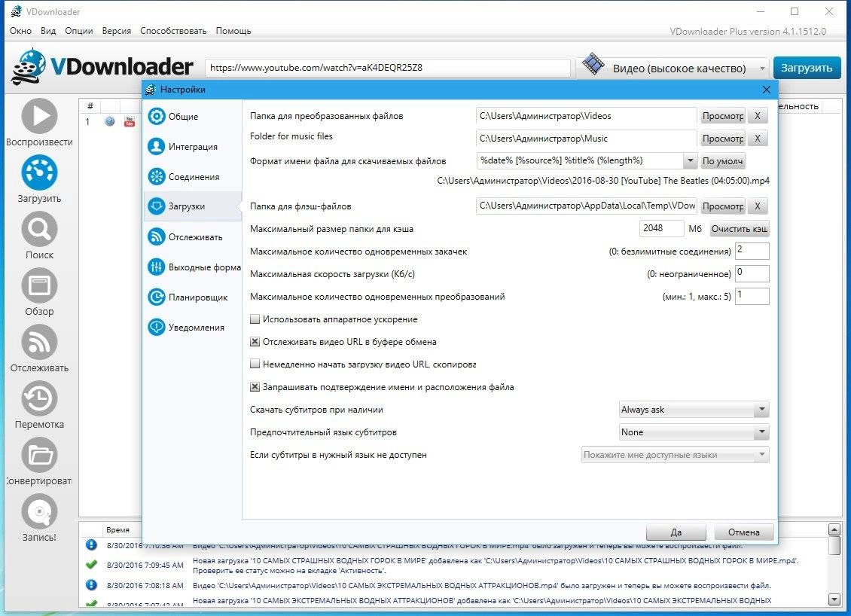Open the Вид menu
851x616 pixels.
[48, 31]
